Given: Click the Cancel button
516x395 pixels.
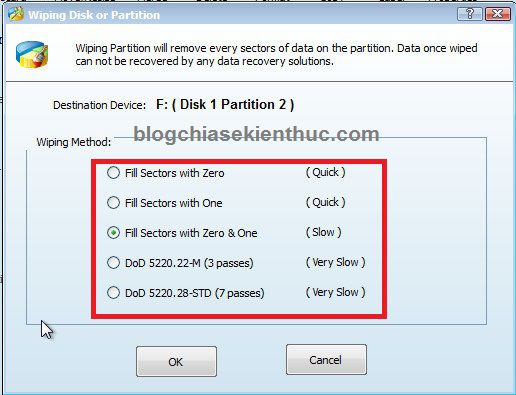Looking at the screenshot, I should tap(326, 360).
